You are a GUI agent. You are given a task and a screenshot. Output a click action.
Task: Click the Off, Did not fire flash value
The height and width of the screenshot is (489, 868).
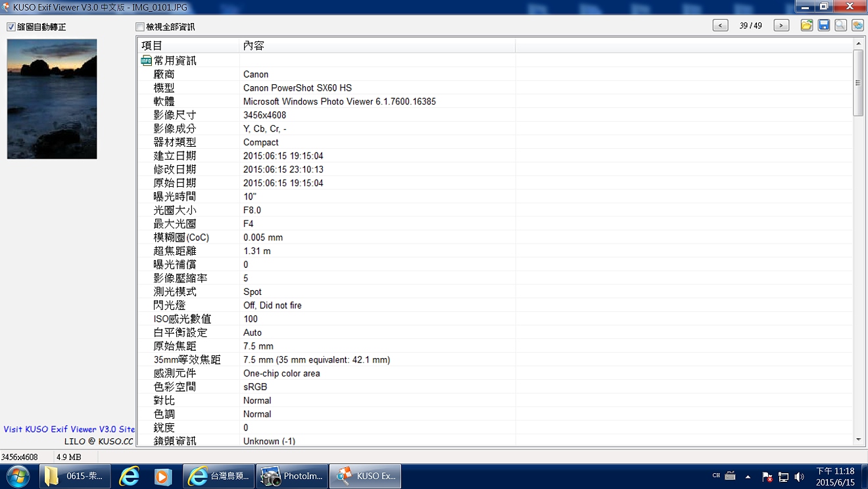[x=272, y=305]
